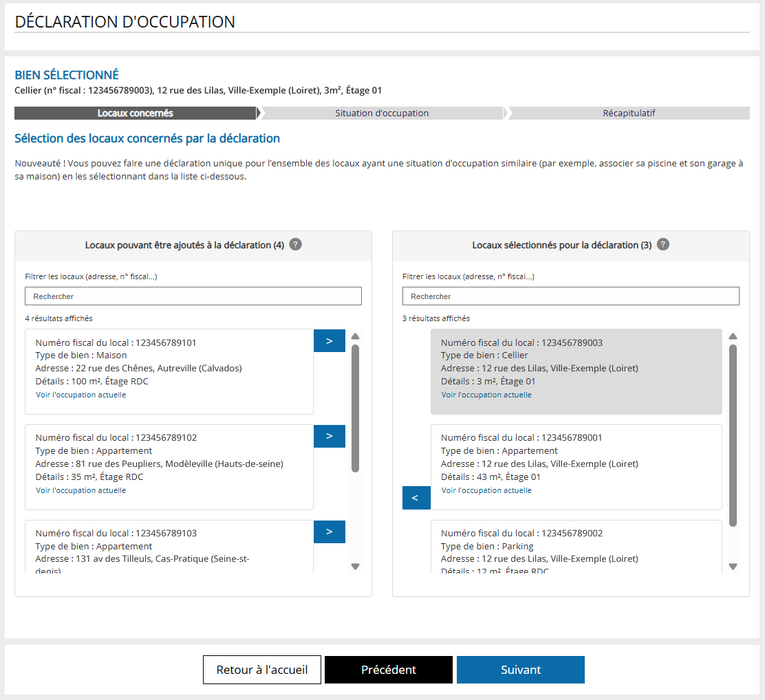Viewport: 765px width, 700px height.
Task: View current occupation of Appartement 123456789001
Action: click(486, 490)
